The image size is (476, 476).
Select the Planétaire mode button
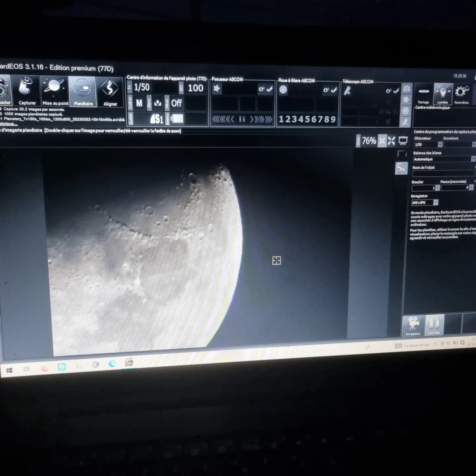tap(83, 92)
